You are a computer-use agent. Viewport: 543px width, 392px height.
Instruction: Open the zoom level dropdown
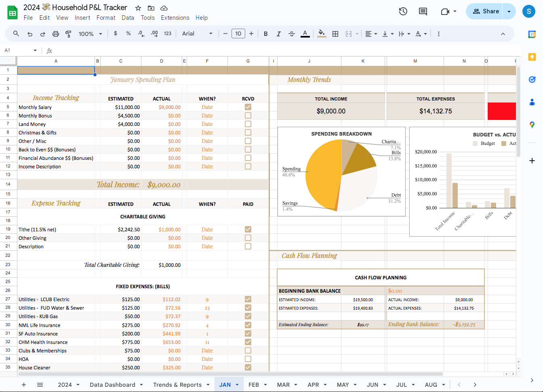[x=90, y=34]
